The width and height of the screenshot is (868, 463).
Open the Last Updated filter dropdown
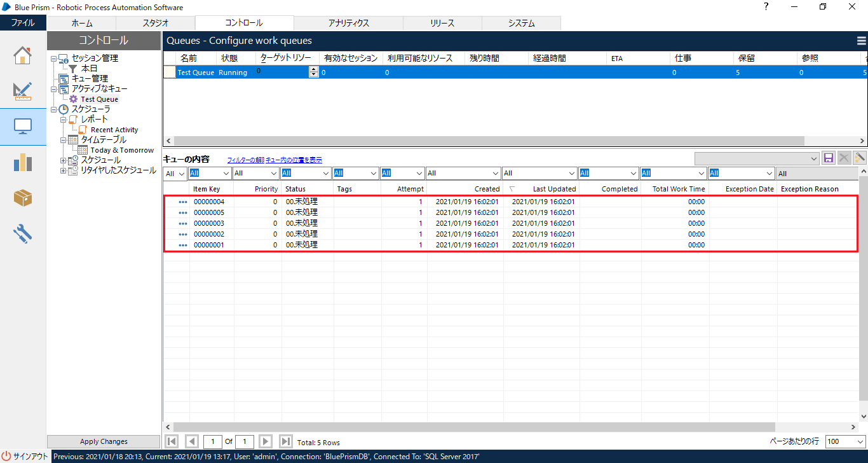click(571, 173)
